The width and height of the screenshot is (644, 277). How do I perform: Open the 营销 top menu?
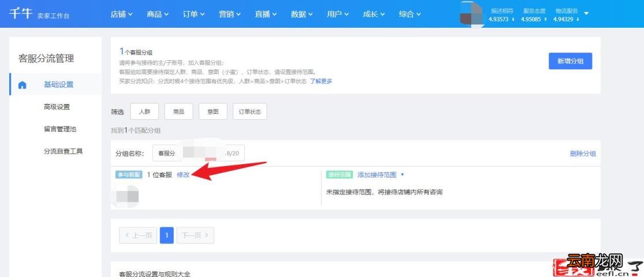point(230,14)
